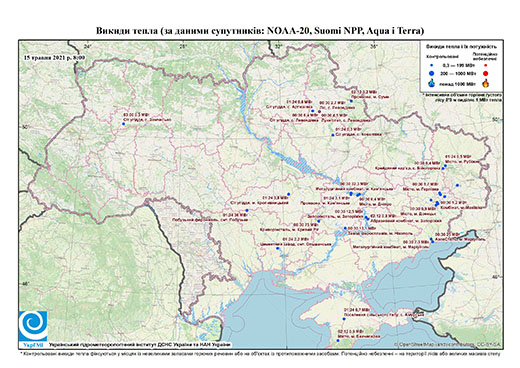Select the blue marker labeled 01:24 0.3 МВт
The height and width of the screenshot is (368, 520).
pyautogui.click(x=333, y=135)
